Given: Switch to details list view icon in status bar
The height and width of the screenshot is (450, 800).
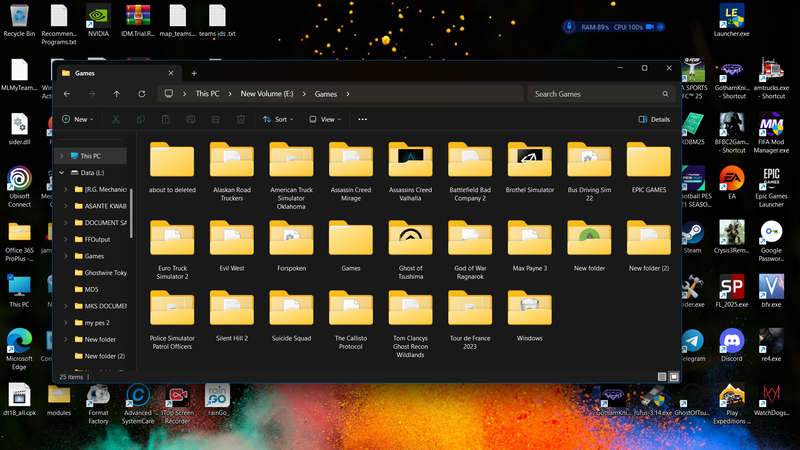Looking at the screenshot, I should (662, 377).
